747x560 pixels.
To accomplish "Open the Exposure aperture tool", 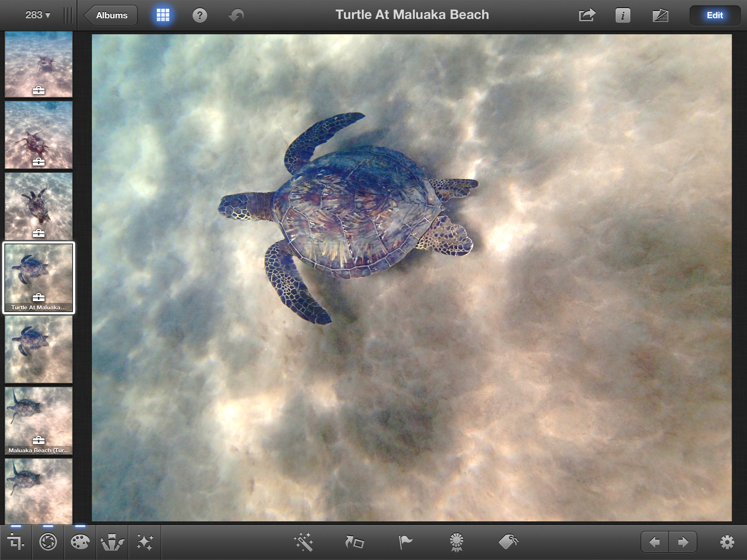I will (48, 542).
